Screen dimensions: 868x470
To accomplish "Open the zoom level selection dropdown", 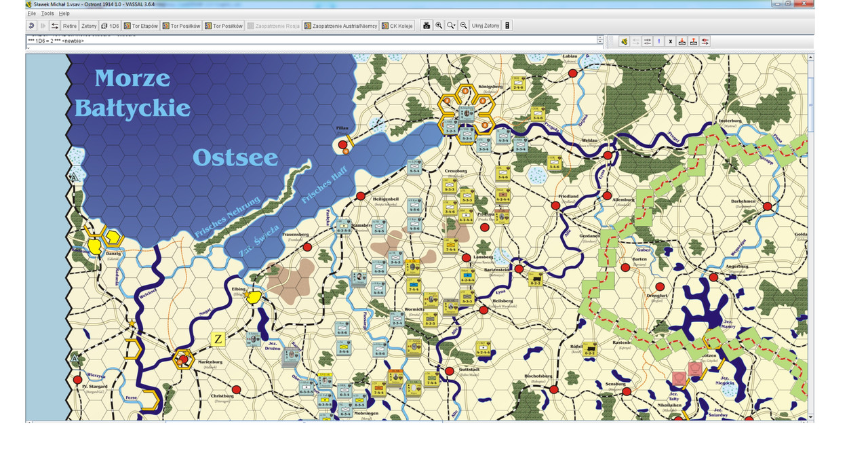I will 451,26.
